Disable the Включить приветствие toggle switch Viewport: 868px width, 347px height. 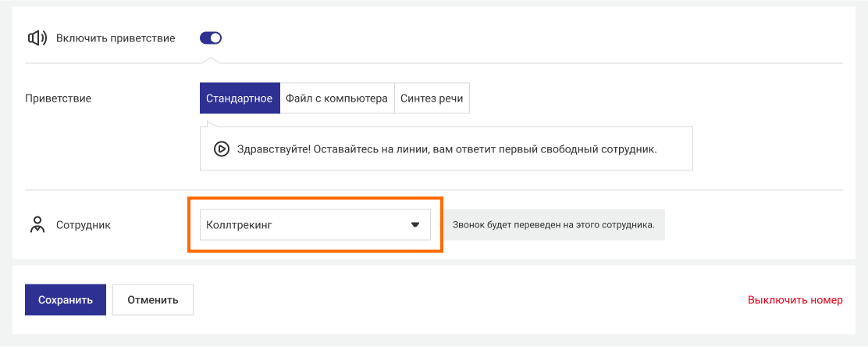point(211,38)
